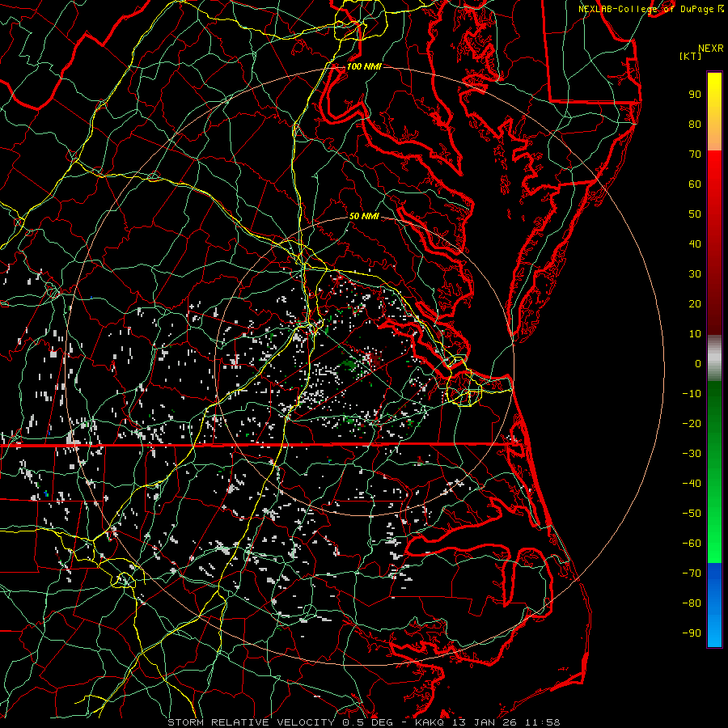Viewport: 728px width, 728px height.
Task: Select the "-80" value on velocity scale
Action: click(692, 603)
